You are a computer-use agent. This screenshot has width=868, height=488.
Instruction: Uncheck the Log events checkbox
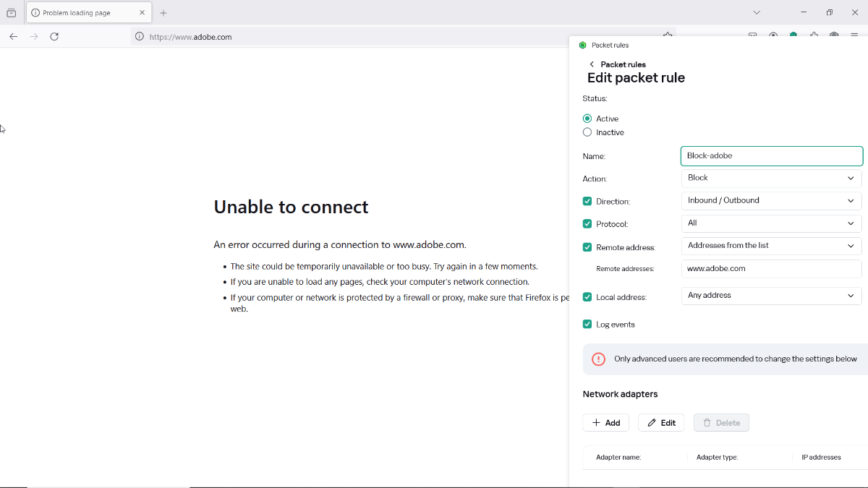(x=587, y=325)
